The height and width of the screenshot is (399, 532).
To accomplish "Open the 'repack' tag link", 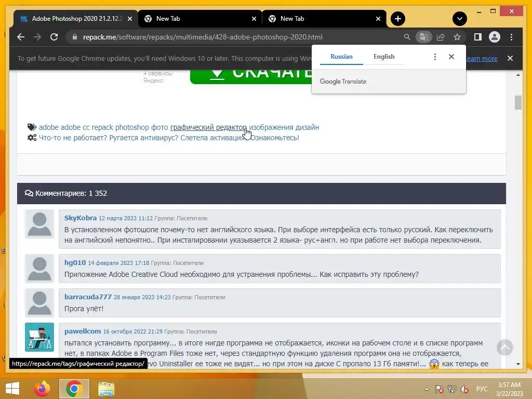I will click(x=102, y=127).
